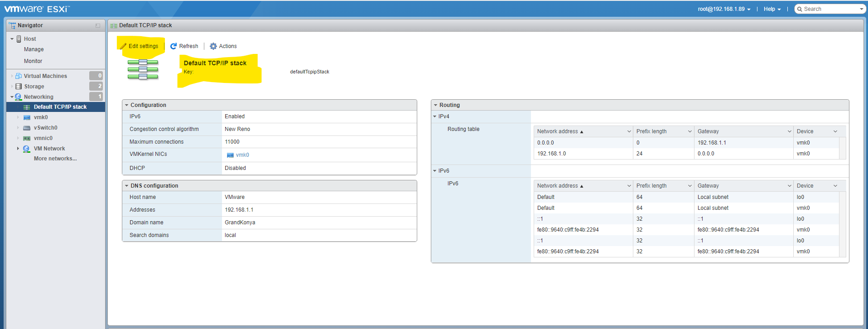Minimize the Navigator panel using its icon
This screenshot has height=329, width=868.
pos(98,26)
